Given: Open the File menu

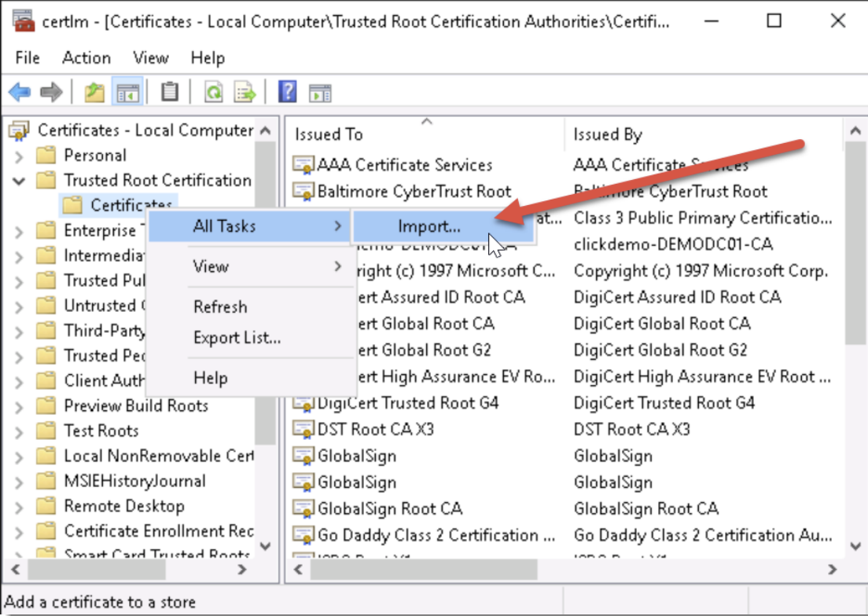Looking at the screenshot, I should 28,57.
